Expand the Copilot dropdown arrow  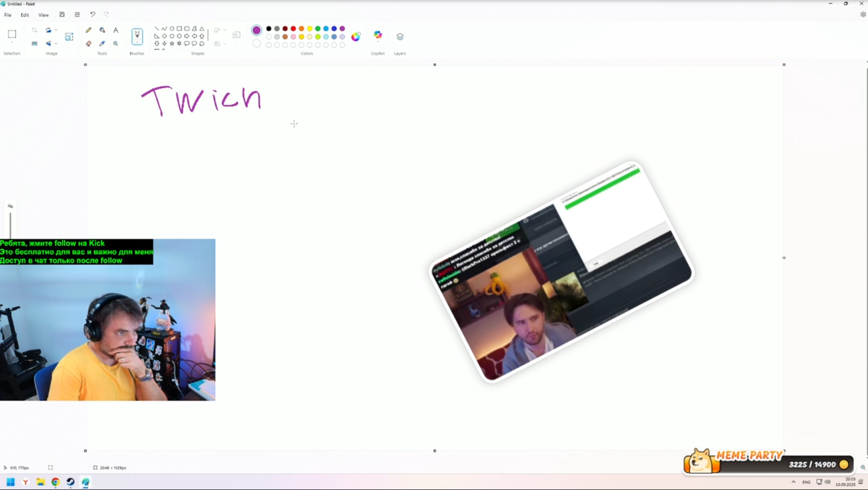[378, 43]
